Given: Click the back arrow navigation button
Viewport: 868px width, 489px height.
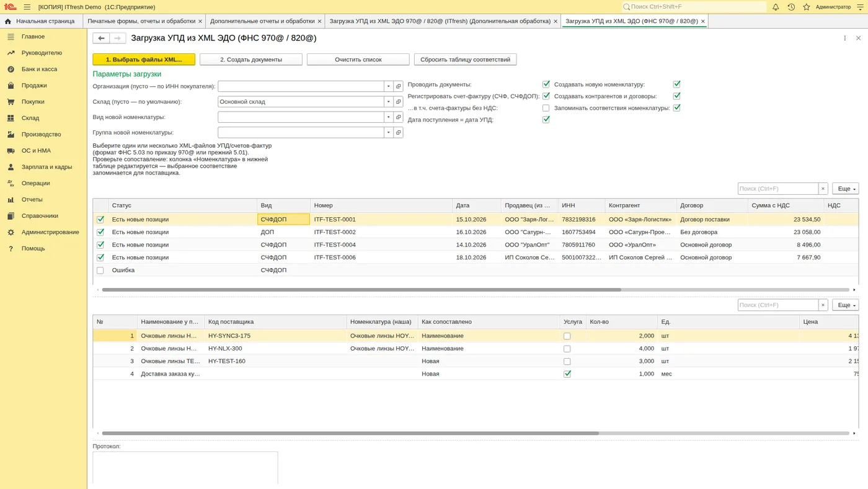Looking at the screenshot, I should (101, 38).
